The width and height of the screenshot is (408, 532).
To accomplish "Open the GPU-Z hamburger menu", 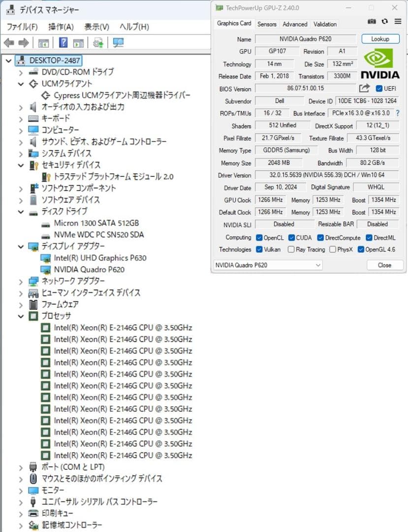I will [x=397, y=22].
